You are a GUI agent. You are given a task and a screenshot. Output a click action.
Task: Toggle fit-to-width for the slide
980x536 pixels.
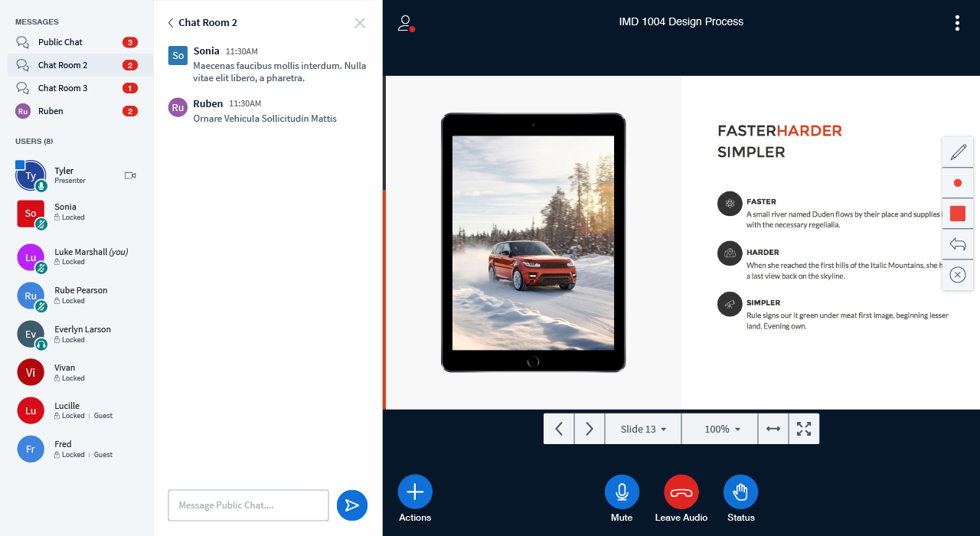(773, 429)
